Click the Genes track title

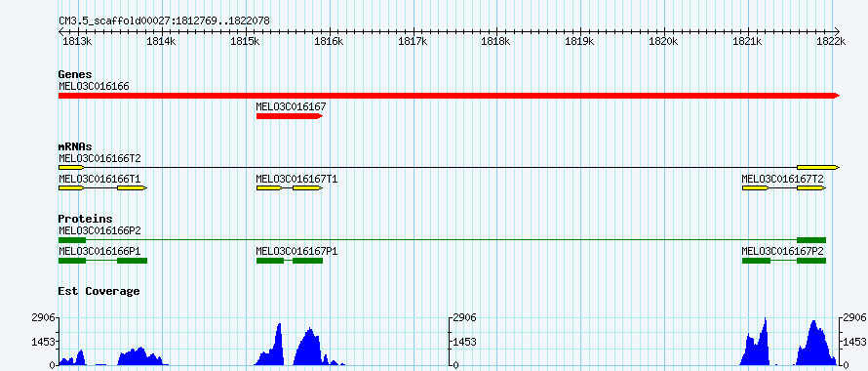coord(75,74)
